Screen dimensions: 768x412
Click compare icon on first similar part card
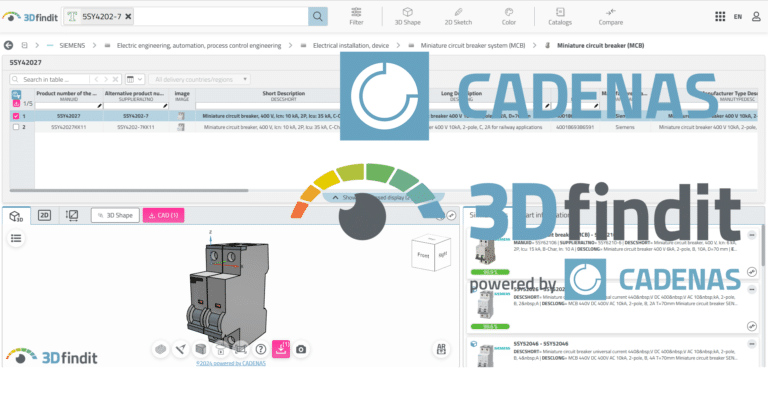pyautogui.click(x=752, y=272)
